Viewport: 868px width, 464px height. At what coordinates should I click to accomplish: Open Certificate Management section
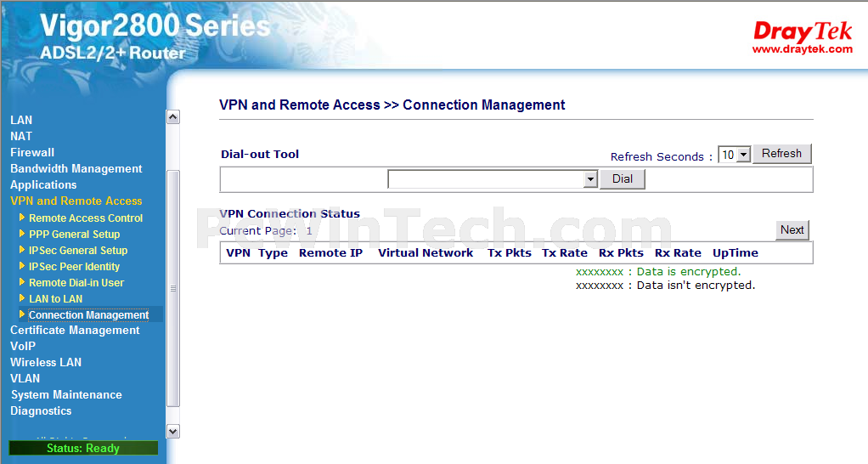[75, 330]
